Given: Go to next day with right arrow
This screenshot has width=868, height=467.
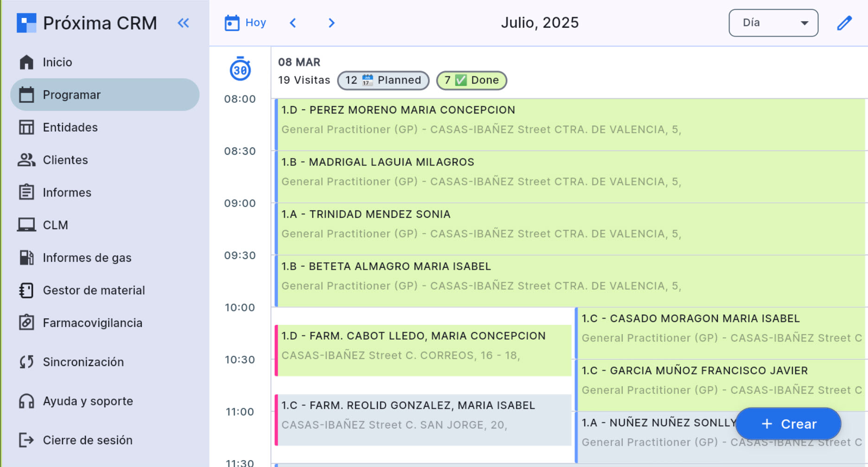Looking at the screenshot, I should click(x=331, y=23).
